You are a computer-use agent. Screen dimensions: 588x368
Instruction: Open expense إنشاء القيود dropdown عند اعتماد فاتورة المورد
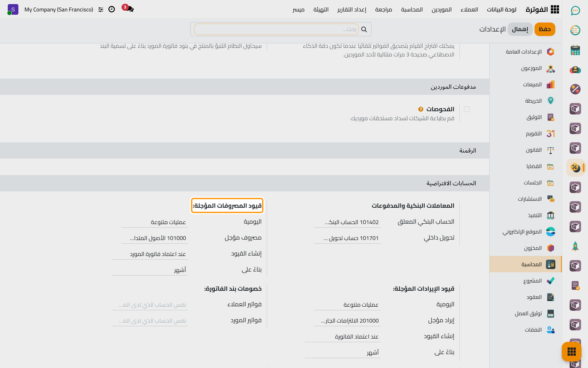tap(150, 254)
